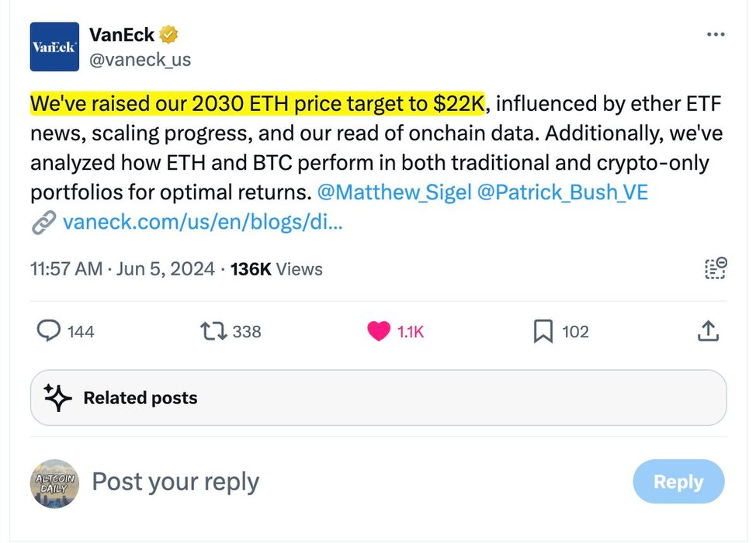Click the reader view icon beside Views
The width and height of the screenshot is (756, 543).
(715, 268)
